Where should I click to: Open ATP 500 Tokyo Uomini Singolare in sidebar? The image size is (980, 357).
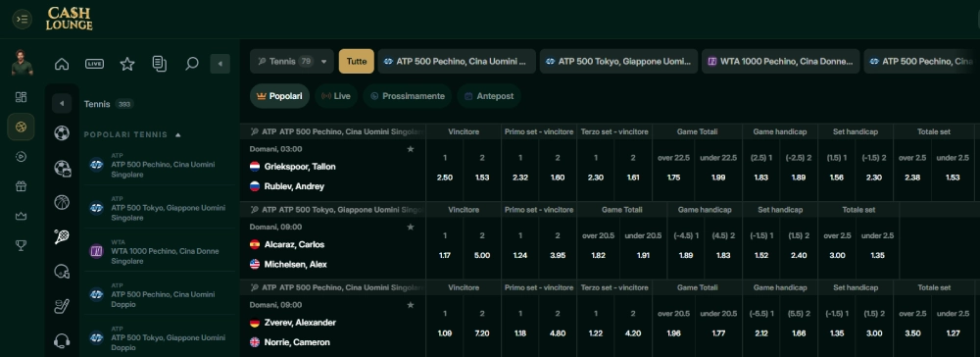[160, 208]
